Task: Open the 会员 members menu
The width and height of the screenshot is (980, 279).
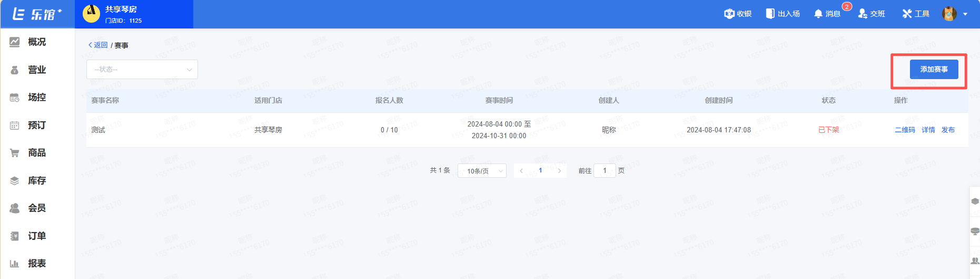Action: point(36,208)
